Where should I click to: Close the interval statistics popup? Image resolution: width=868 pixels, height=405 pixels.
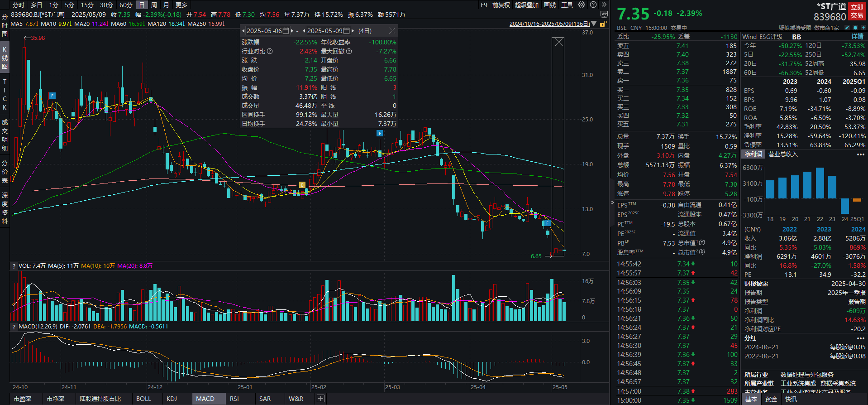(392, 31)
